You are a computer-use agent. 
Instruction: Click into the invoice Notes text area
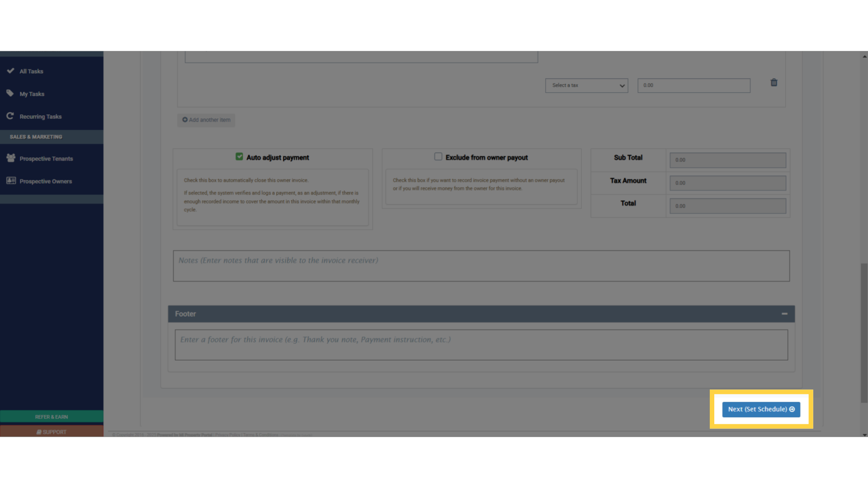(x=481, y=266)
